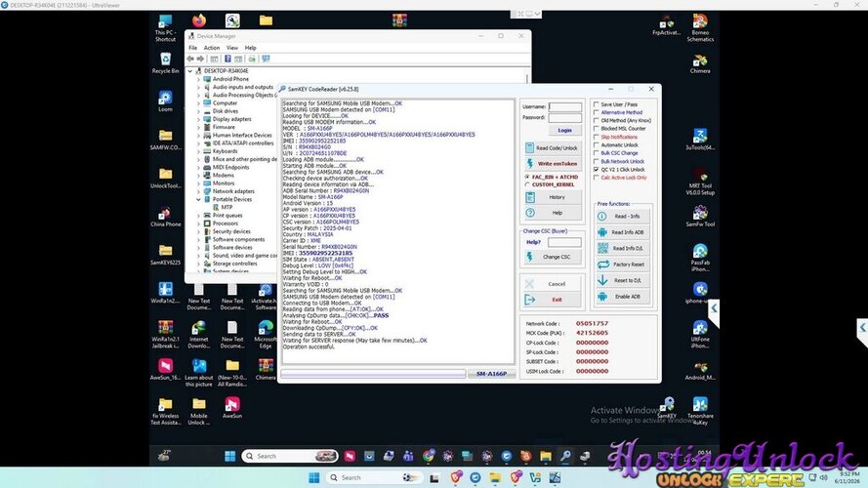This screenshot has width=868, height=488.
Task: Expand the Processors node
Action: pos(198,224)
